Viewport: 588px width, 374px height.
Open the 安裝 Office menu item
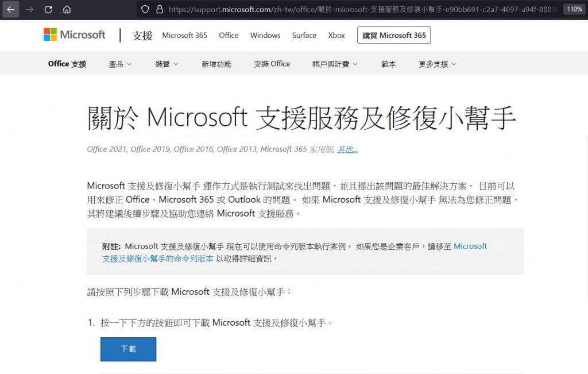coord(272,64)
